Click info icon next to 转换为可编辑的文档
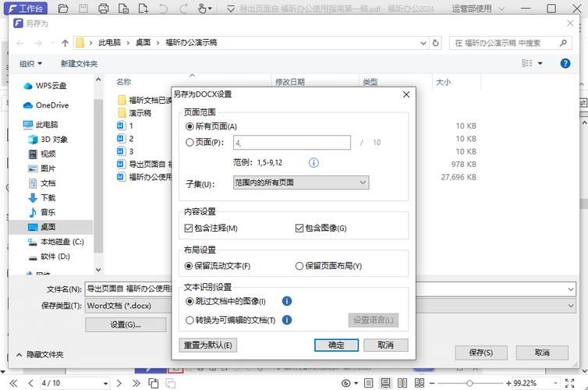The height and width of the screenshot is (390, 588). tap(287, 320)
